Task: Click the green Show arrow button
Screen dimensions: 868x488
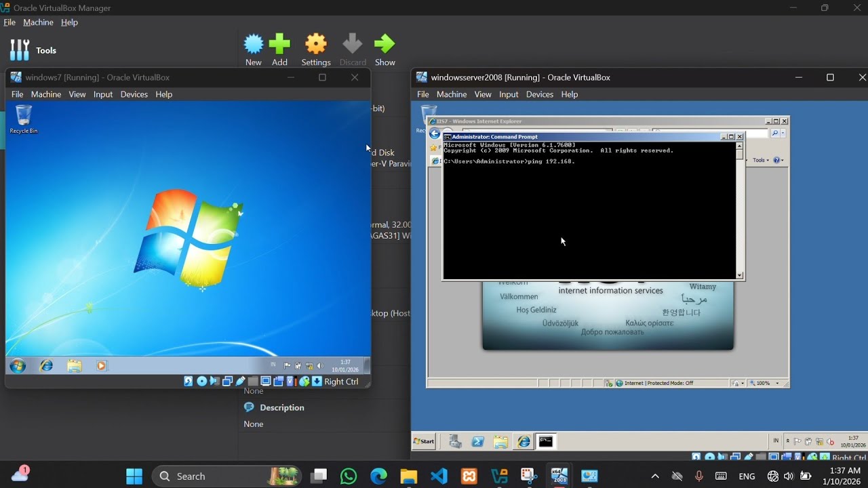Action: click(x=384, y=50)
